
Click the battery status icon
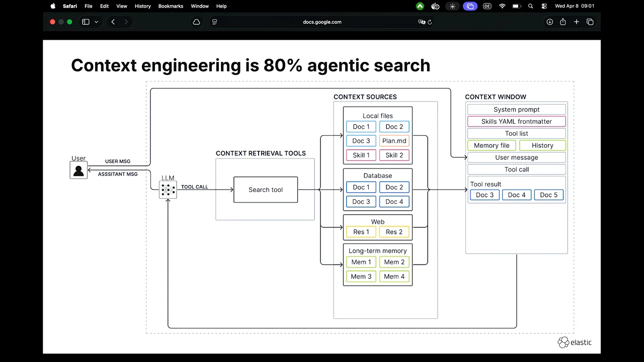(x=517, y=6)
